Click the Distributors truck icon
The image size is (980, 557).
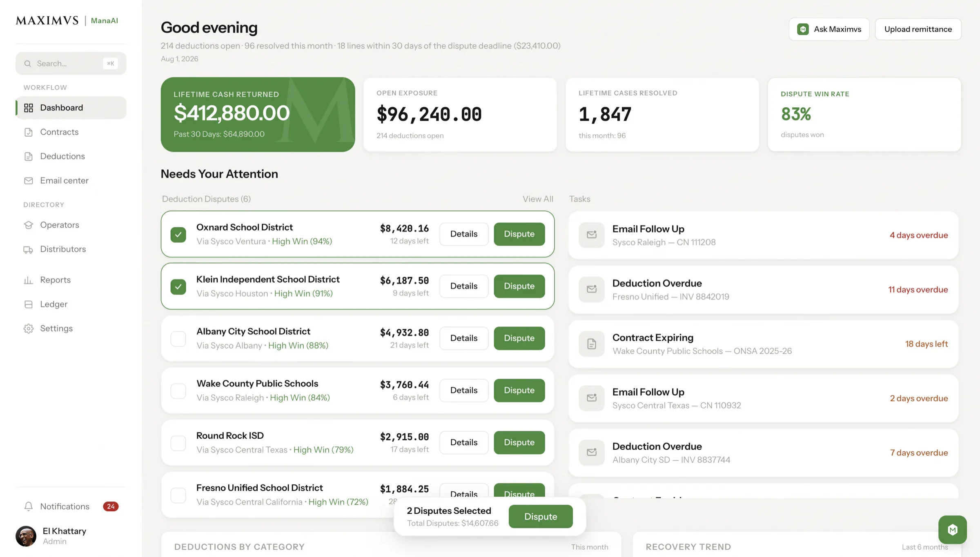pos(28,249)
